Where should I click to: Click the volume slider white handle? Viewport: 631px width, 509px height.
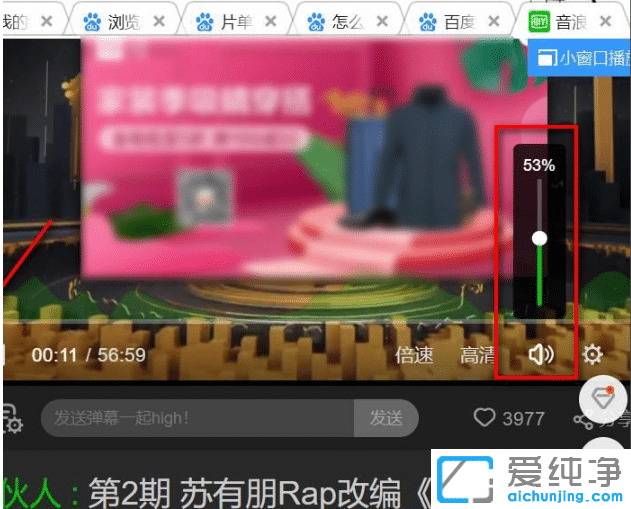(x=539, y=238)
